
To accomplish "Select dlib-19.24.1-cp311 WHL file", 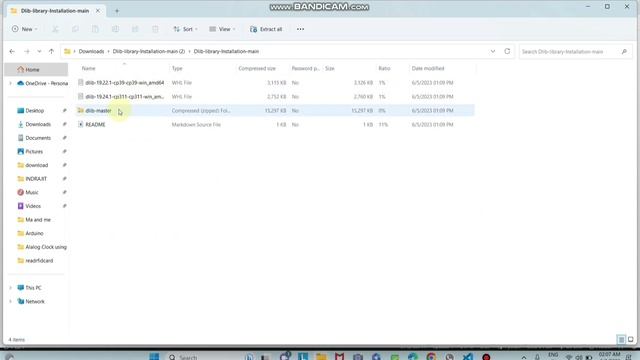I will [275, 97].
